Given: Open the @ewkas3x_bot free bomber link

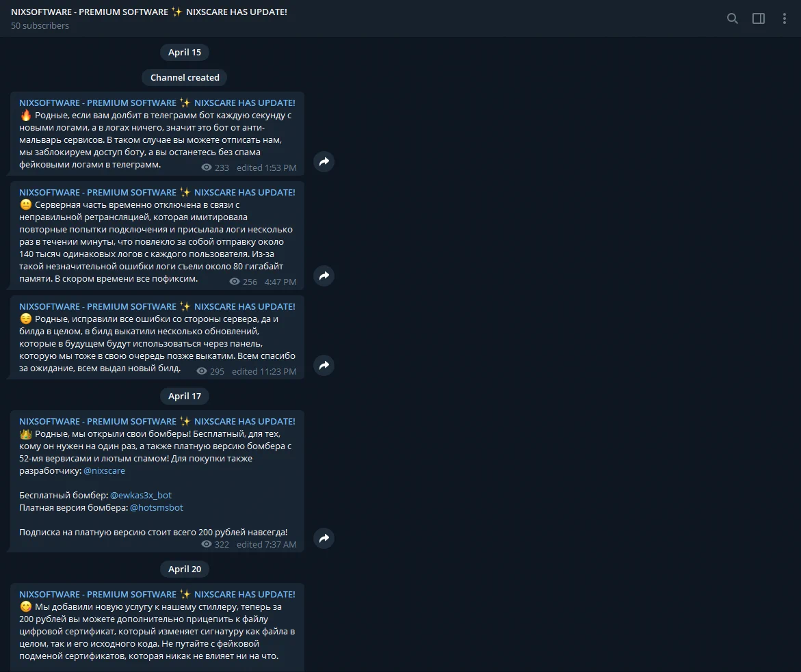Looking at the screenshot, I should point(141,496).
